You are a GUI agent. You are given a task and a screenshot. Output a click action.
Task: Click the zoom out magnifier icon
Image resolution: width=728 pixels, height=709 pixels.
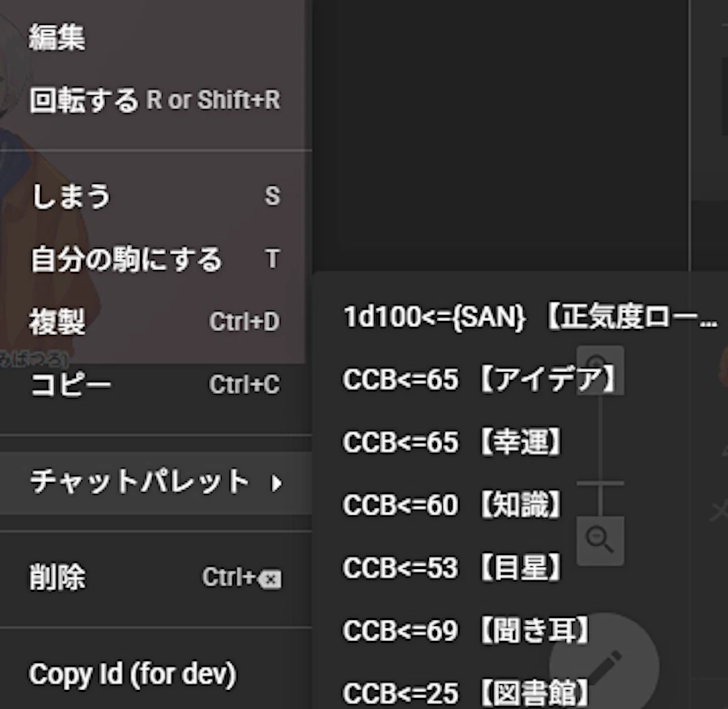600,540
